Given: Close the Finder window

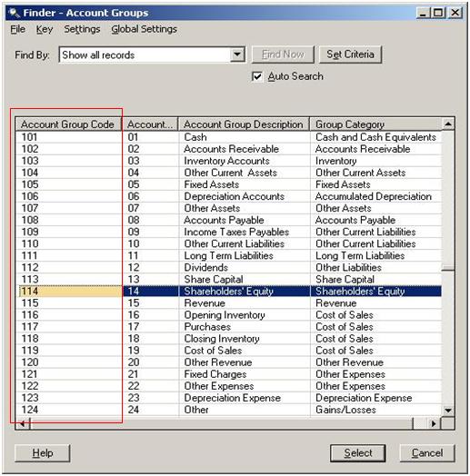Looking at the screenshot, I should coord(455,13).
